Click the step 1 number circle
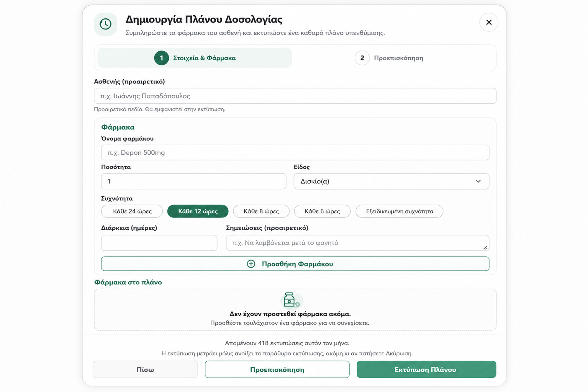 tap(161, 58)
